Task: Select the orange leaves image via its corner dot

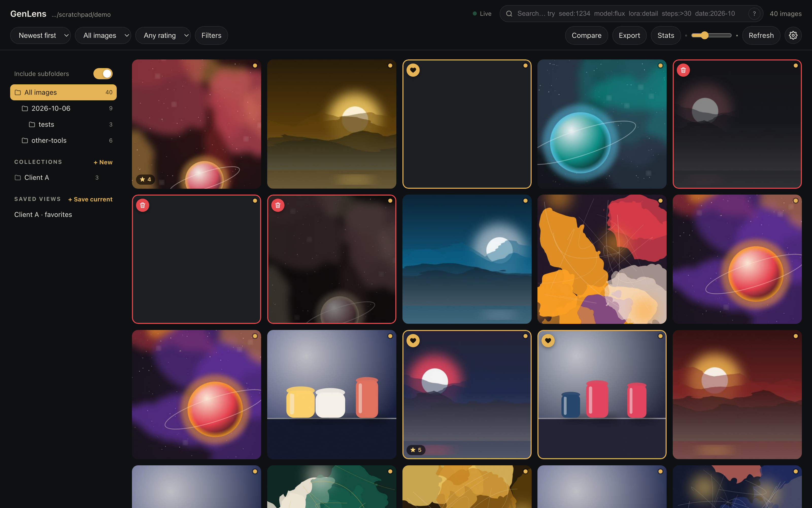Action: pos(660,201)
